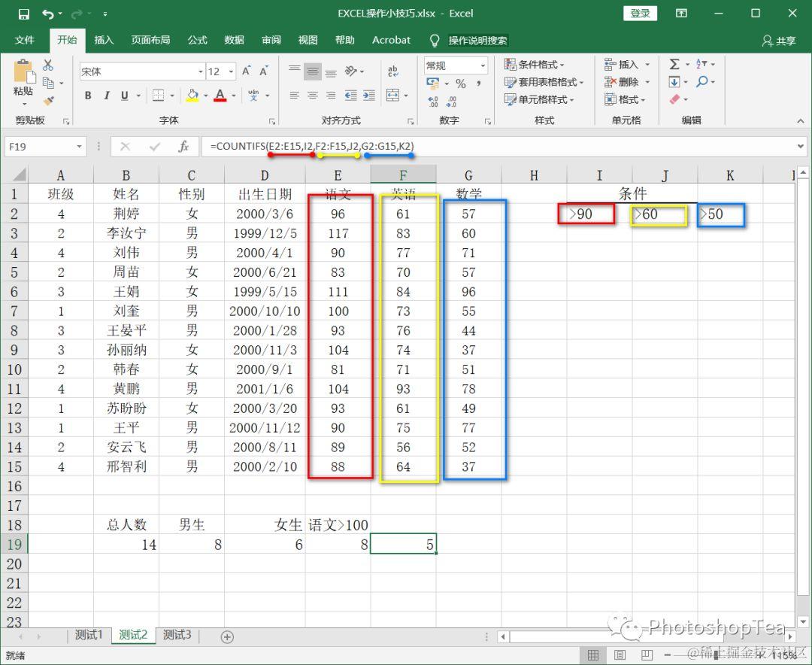Toggle wrap text button
Image resolution: width=812 pixels, height=665 pixels.
[x=392, y=71]
